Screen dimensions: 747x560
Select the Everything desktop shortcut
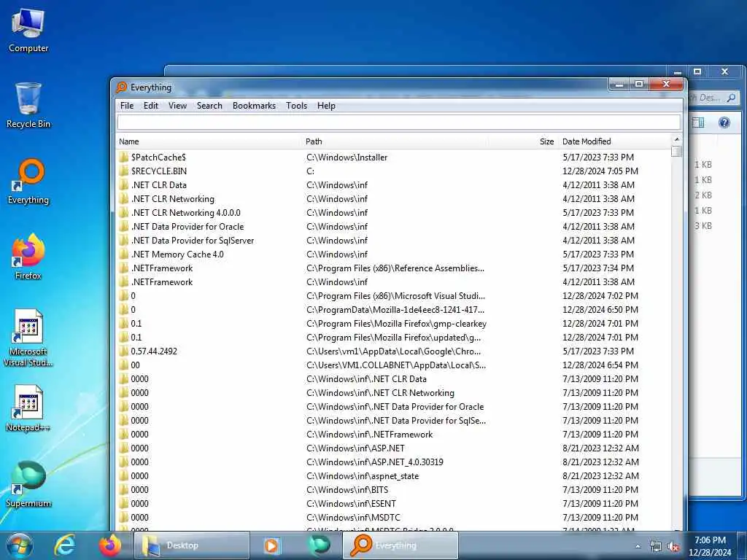[x=28, y=182]
